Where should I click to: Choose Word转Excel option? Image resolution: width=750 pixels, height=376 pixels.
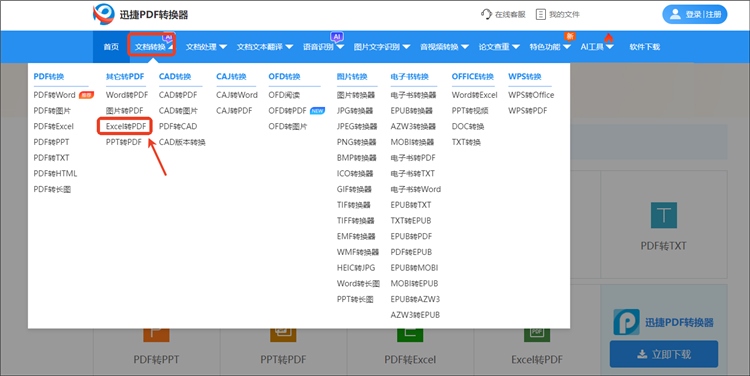pyautogui.click(x=474, y=95)
